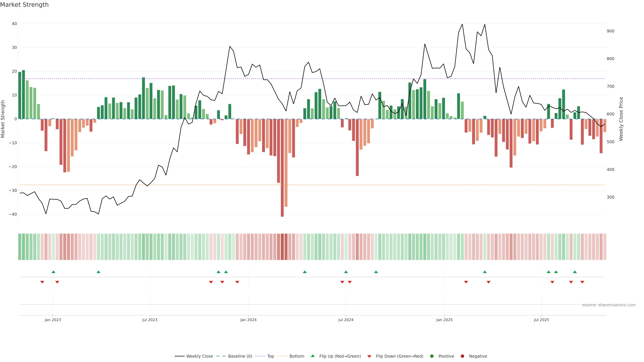644x362 pixels.
Task: Click the first red flip-down triangle marker
Action: (x=42, y=282)
